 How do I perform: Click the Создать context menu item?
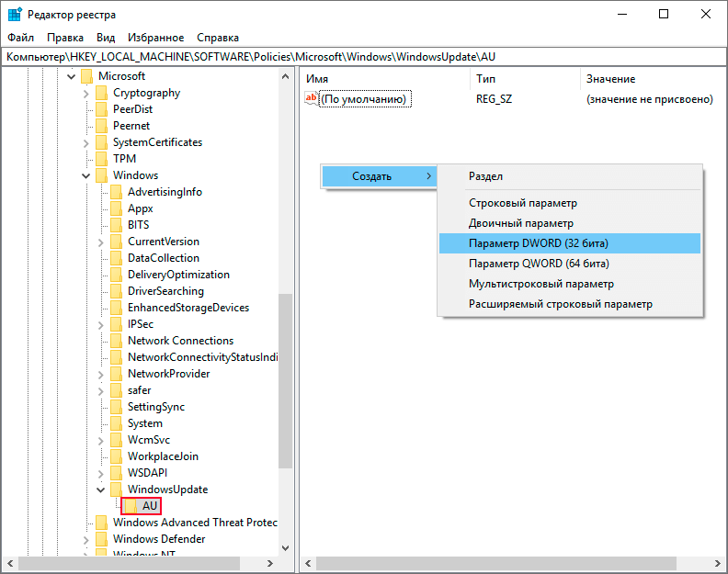point(379,176)
